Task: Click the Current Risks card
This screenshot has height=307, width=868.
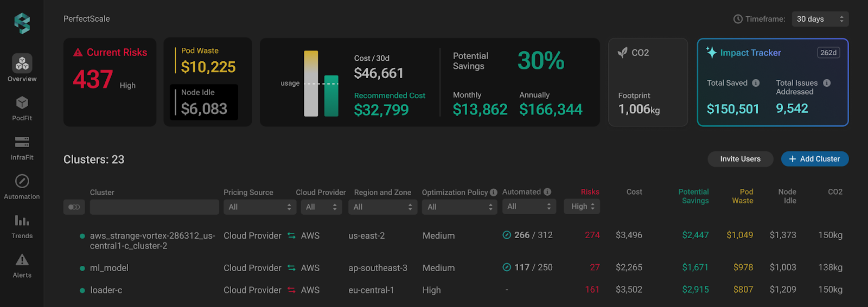Action: [110, 82]
